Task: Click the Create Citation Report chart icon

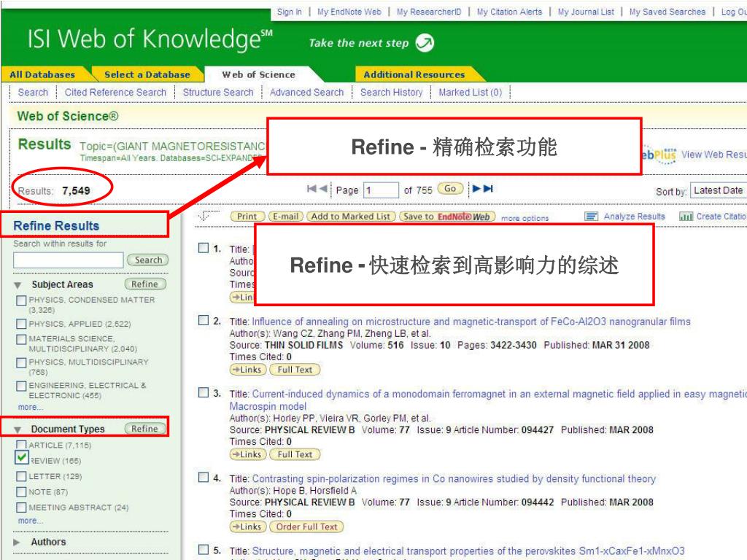Action: coord(686,217)
